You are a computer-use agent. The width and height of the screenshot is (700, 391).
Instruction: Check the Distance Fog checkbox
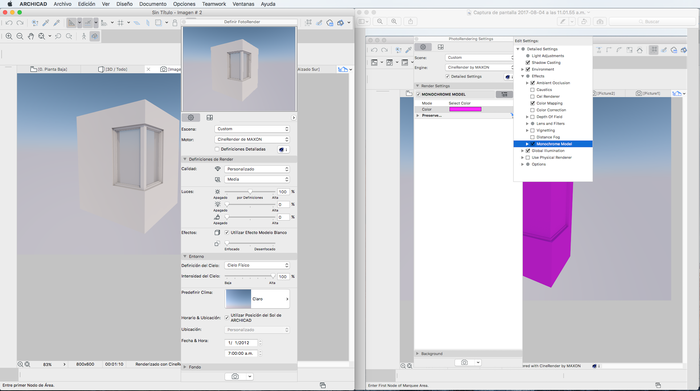(x=532, y=137)
